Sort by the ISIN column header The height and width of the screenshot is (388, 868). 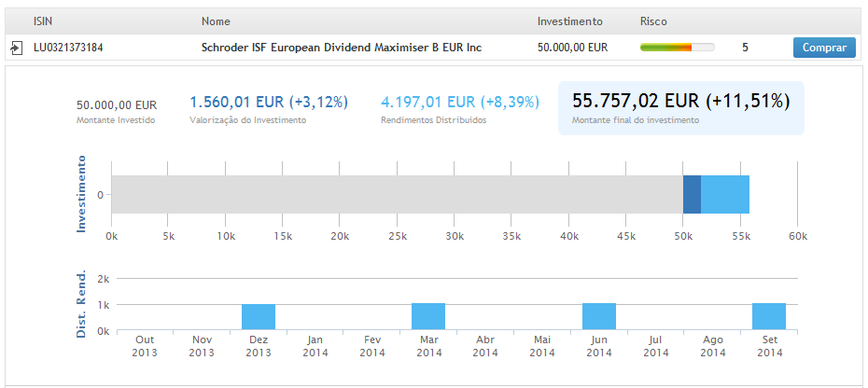click(x=45, y=21)
